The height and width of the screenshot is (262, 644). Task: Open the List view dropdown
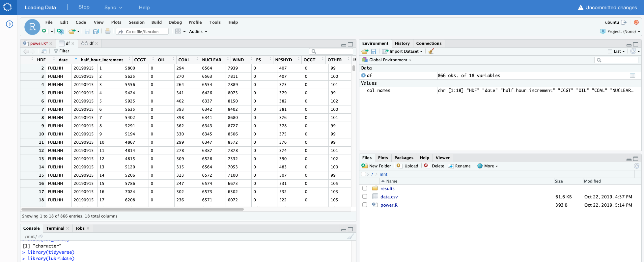616,51
